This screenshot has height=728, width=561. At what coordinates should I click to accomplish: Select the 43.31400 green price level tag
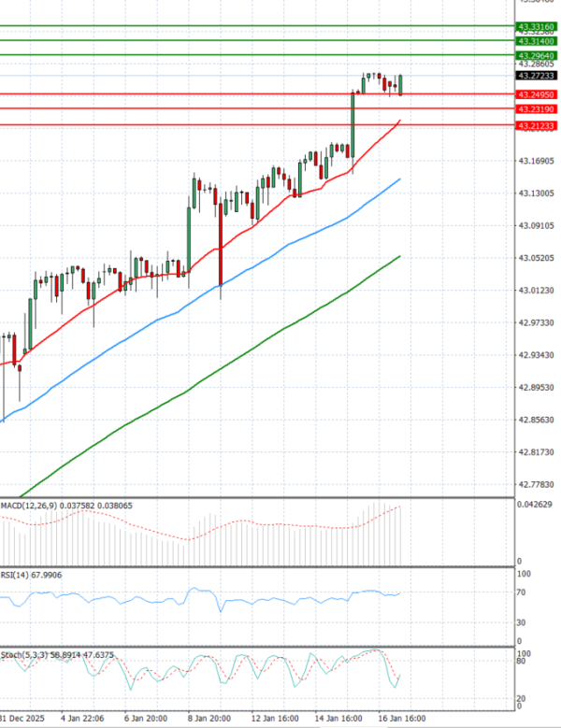click(x=536, y=42)
